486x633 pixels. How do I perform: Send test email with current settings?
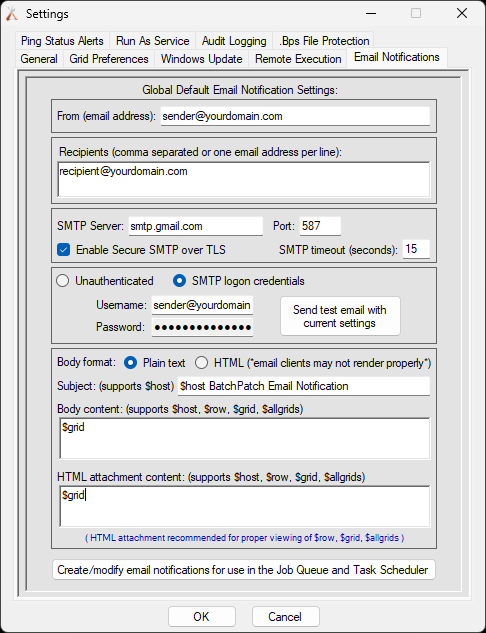(340, 316)
